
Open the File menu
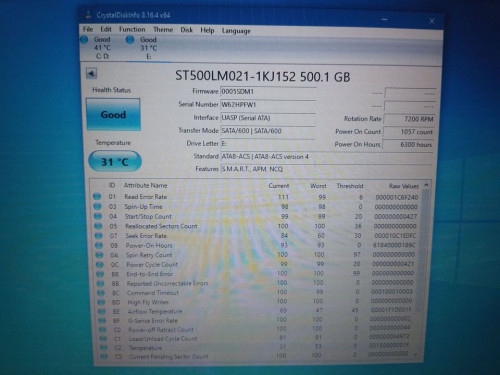coord(88,29)
